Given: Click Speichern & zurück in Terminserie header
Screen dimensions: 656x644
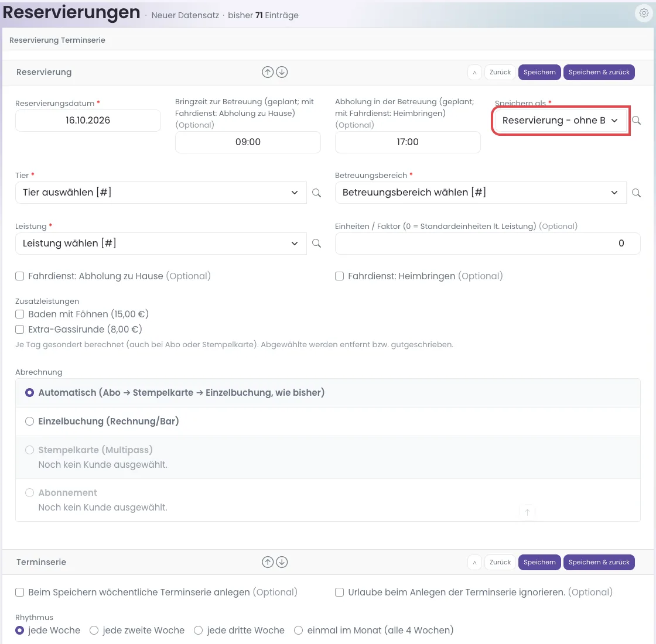Looking at the screenshot, I should [599, 563].
